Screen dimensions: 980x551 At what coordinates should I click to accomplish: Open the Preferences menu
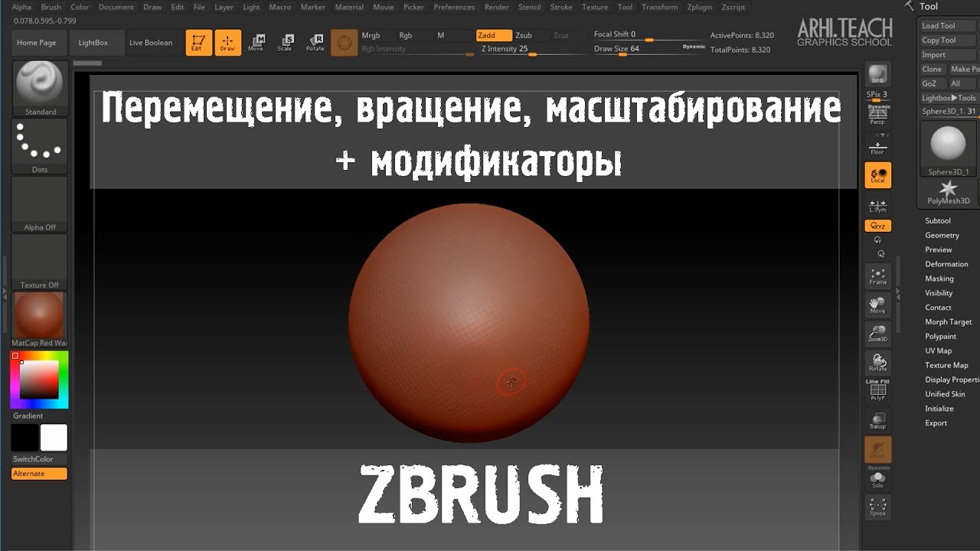tap(454, 7)
